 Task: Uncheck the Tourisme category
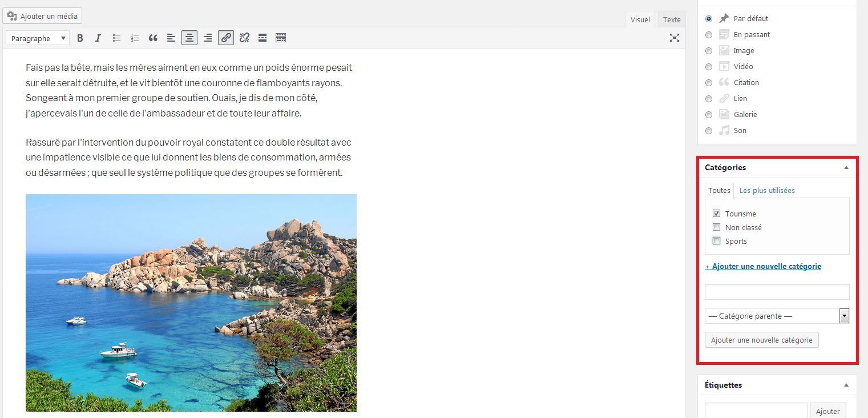pyautogui.click(x=716, y=213)
